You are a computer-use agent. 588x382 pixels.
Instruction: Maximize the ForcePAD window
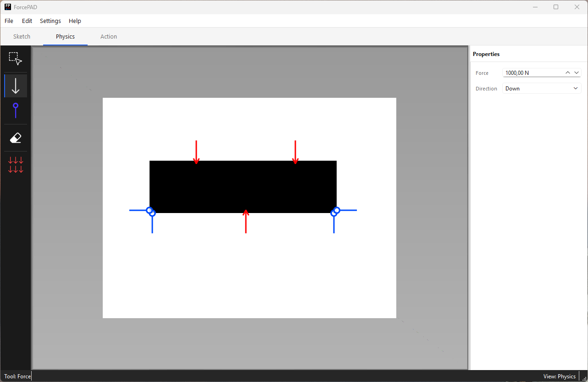[x=556, y=7]
